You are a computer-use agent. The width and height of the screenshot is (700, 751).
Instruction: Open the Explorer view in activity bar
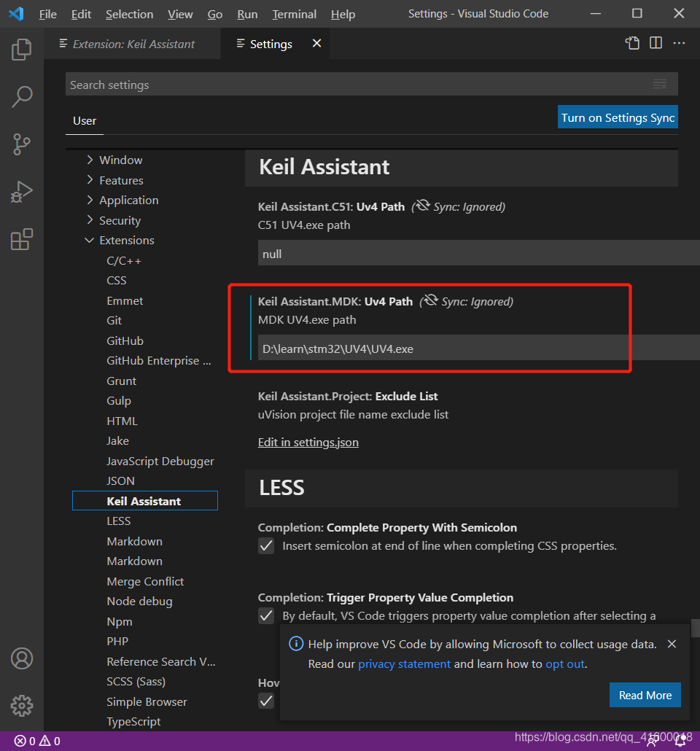click(x=22, y=50)
